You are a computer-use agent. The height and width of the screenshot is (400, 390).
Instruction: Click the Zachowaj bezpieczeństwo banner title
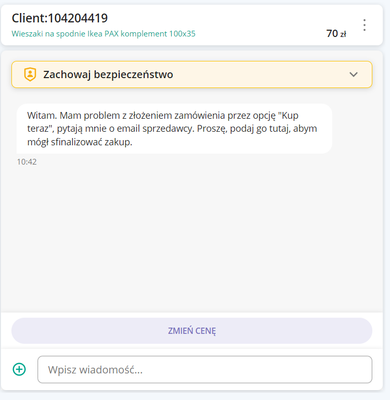point(108,74)
